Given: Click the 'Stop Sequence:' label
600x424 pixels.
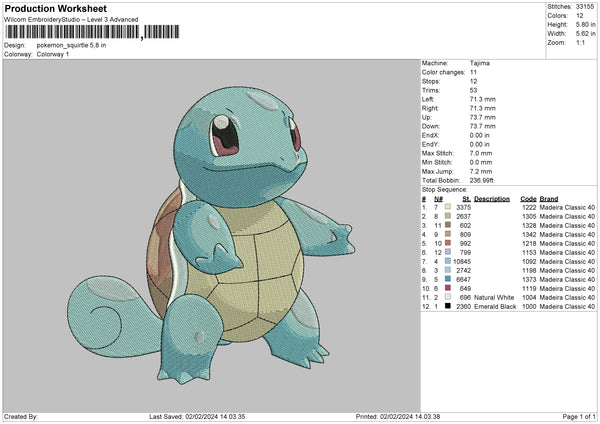Looking at the screenshot, I should 445,190.
